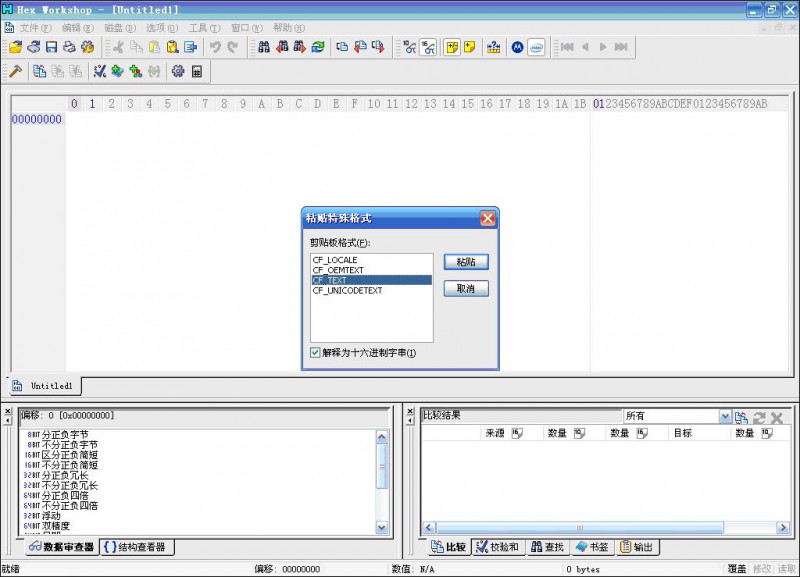Viewport: 800px width, 577px height.
Task: Click the Motorola byte order icon
Action: (517, 47)
